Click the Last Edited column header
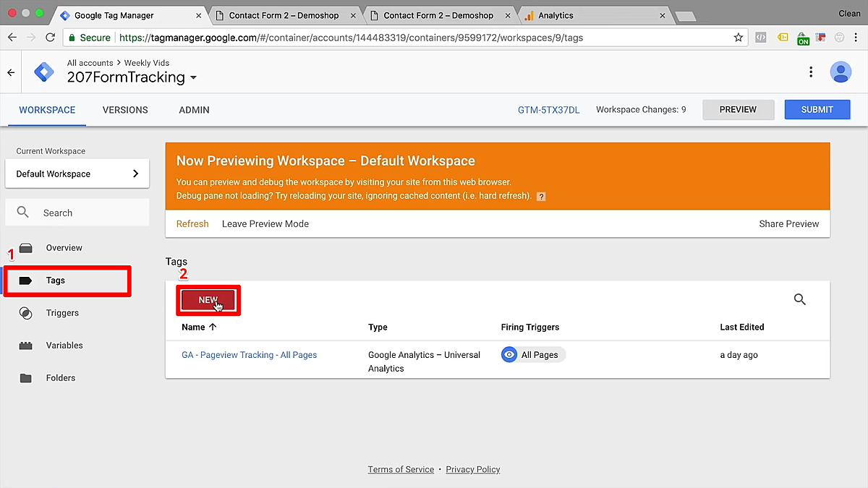The image size is (868, 488). click(742, 327)
